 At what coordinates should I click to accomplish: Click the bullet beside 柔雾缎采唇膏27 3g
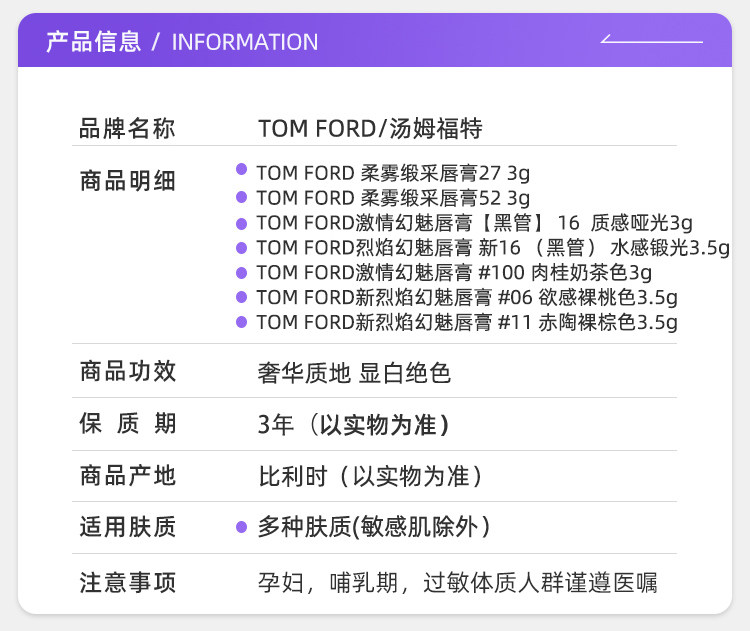pyautogui.click(x=241, y=171)
